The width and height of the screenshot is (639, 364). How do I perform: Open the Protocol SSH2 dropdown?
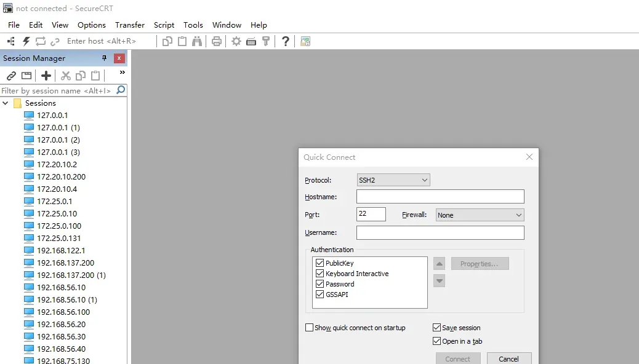pyautogui.click(x=393, y=180)
